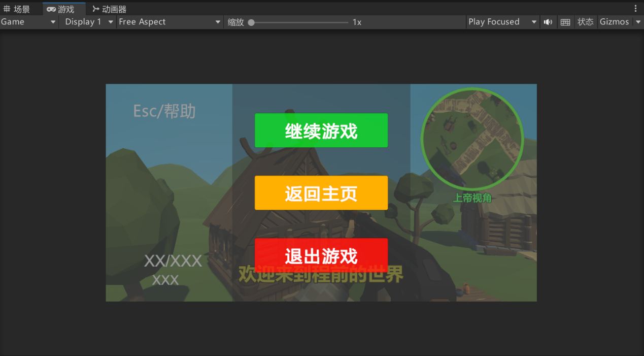Click the orange 返回主页 button
The width and height of the screenshot is (644, 356).
tap(321, 193)
